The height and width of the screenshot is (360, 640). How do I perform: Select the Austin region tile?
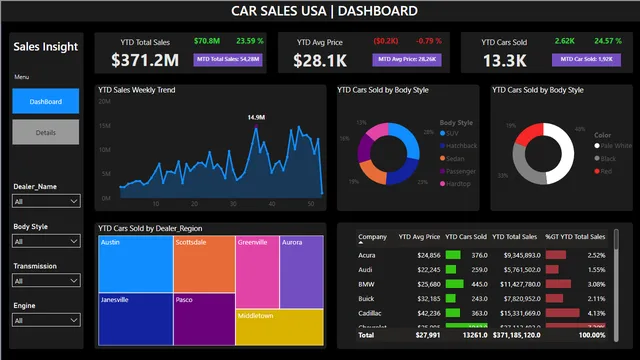point(136,264)
